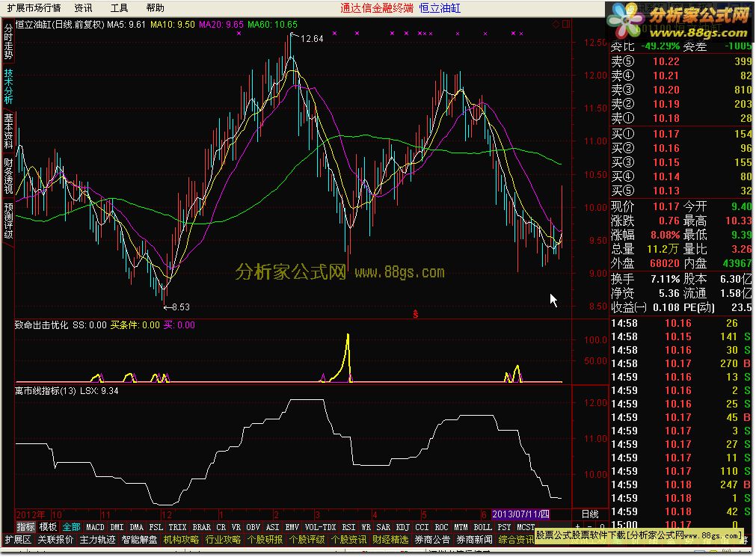Switch indicator to VR
This screenshot has height=557, width=756.
pos(236,527)
